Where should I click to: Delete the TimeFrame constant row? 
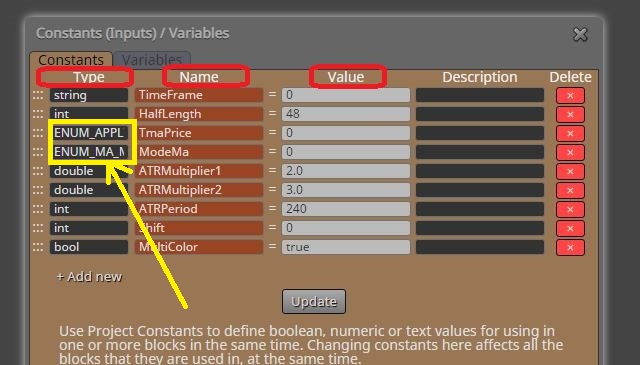pyautogui.click(x=570, y=96)
